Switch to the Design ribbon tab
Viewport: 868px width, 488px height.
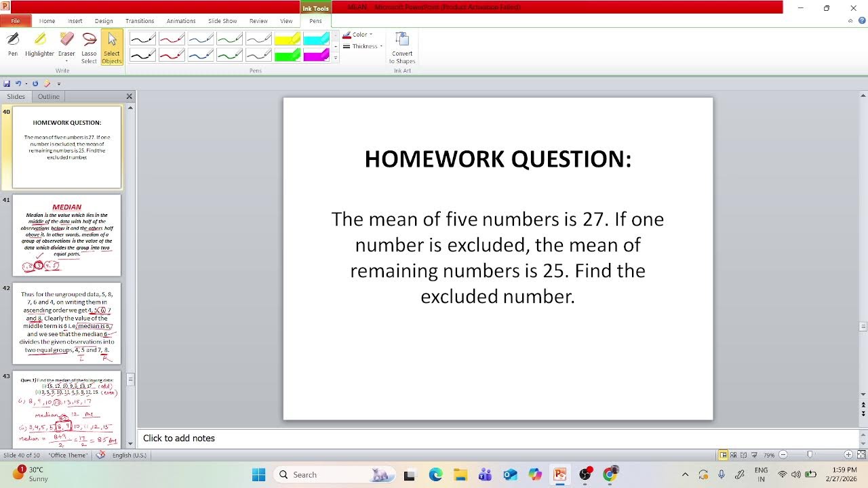click(104, 21)
